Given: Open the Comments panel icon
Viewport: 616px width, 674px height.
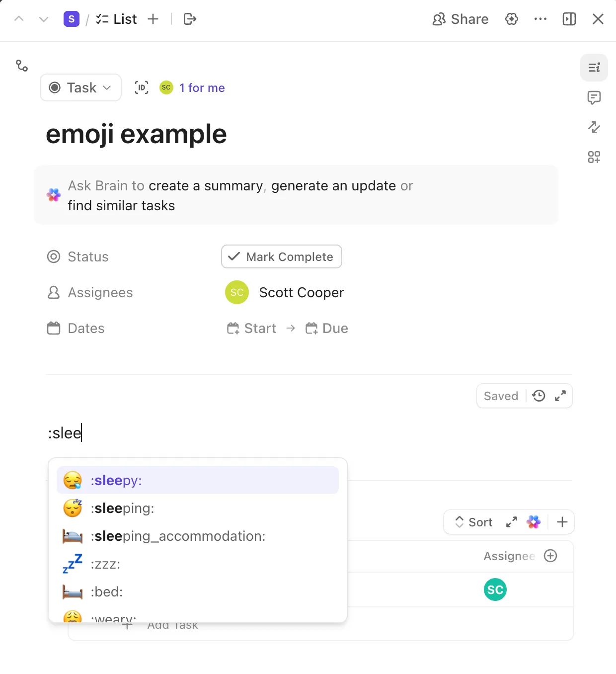Looking at the screenshot, I should click(594, 97).
